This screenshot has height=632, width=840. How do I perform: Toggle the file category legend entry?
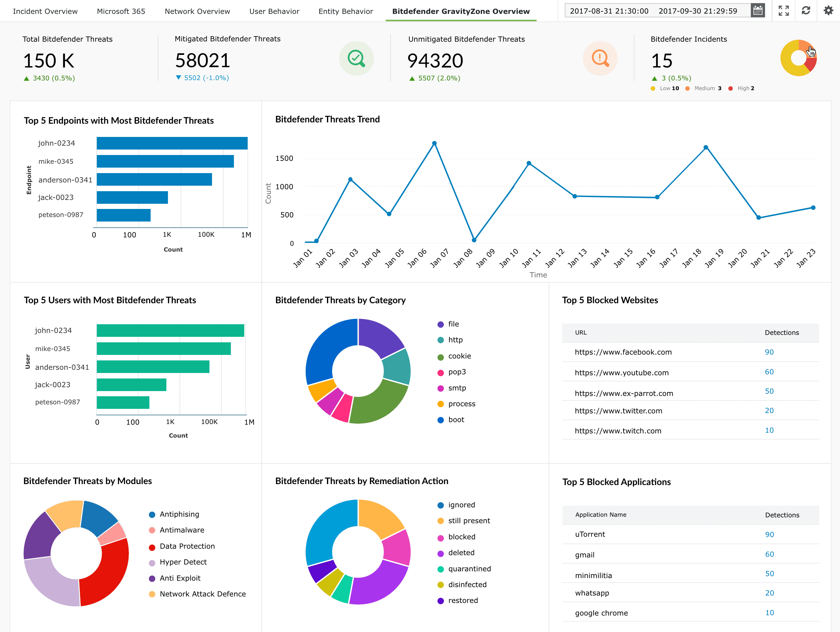[x=448, y=324]
